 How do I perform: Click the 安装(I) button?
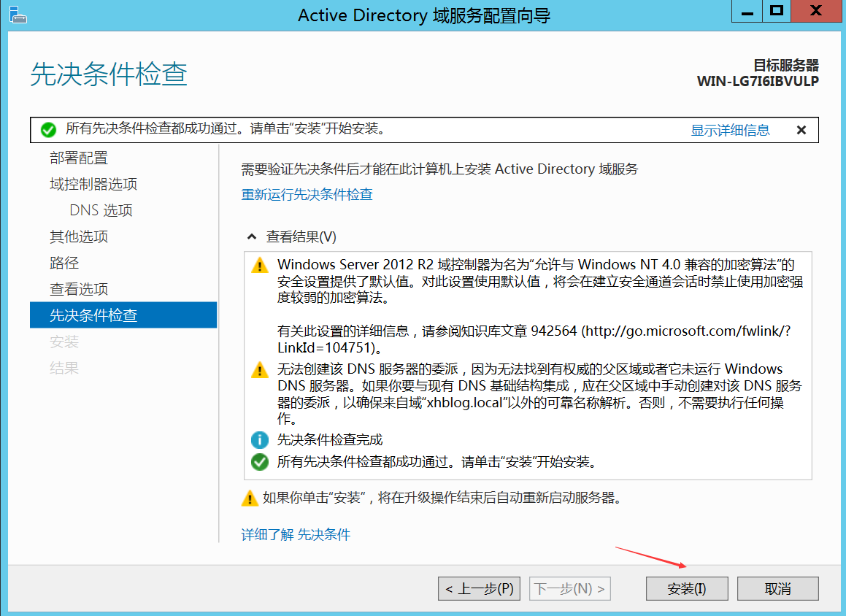point(687,588)
